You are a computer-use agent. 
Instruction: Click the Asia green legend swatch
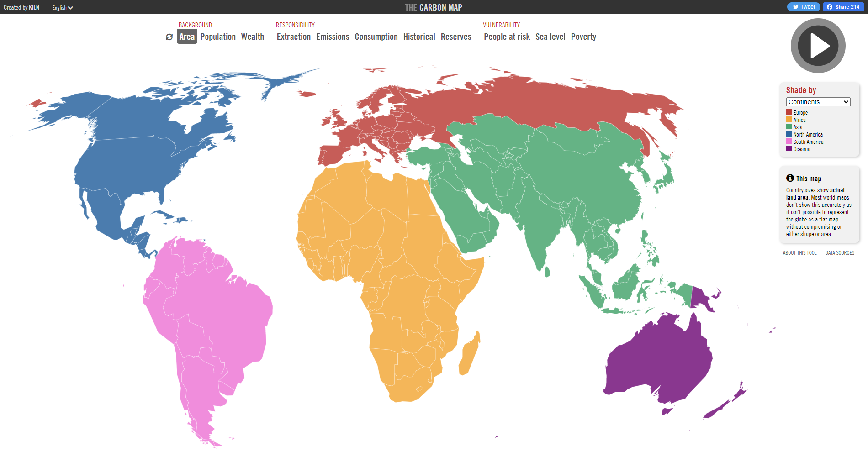pyautogui.click(x=789, y=126)
